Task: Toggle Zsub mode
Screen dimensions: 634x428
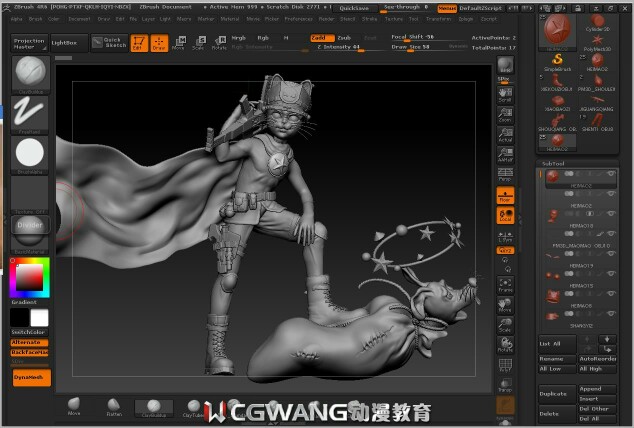Action: click(x=344, y=38)
